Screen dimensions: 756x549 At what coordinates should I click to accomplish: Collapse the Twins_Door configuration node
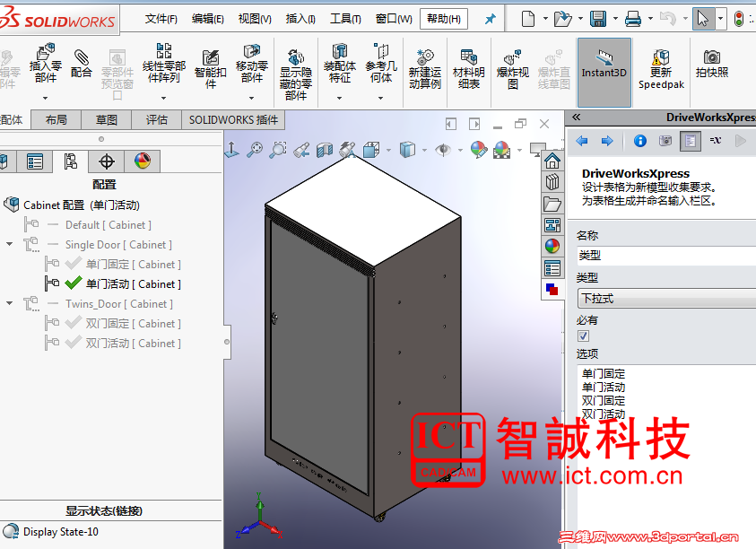click(9, 303)
